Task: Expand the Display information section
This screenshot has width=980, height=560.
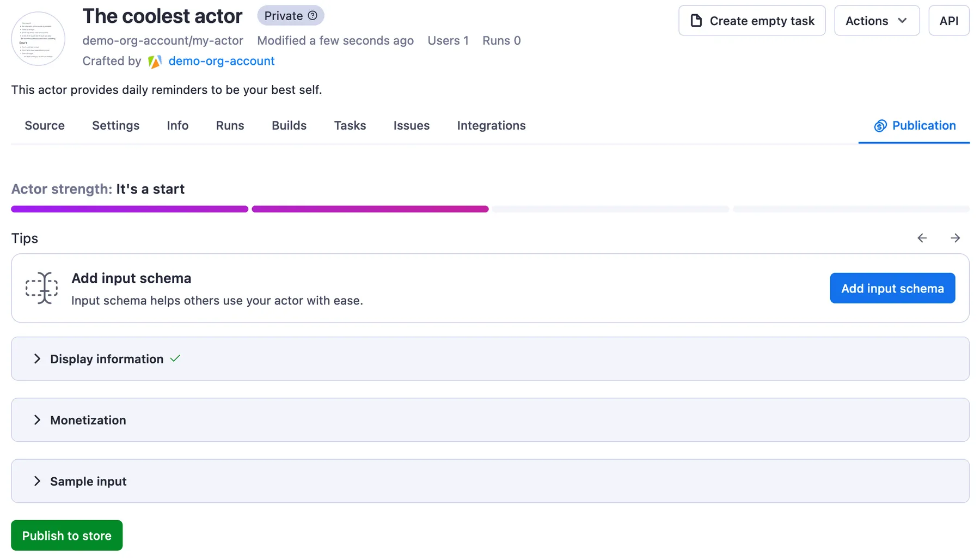Action: (x=490, y=359)
